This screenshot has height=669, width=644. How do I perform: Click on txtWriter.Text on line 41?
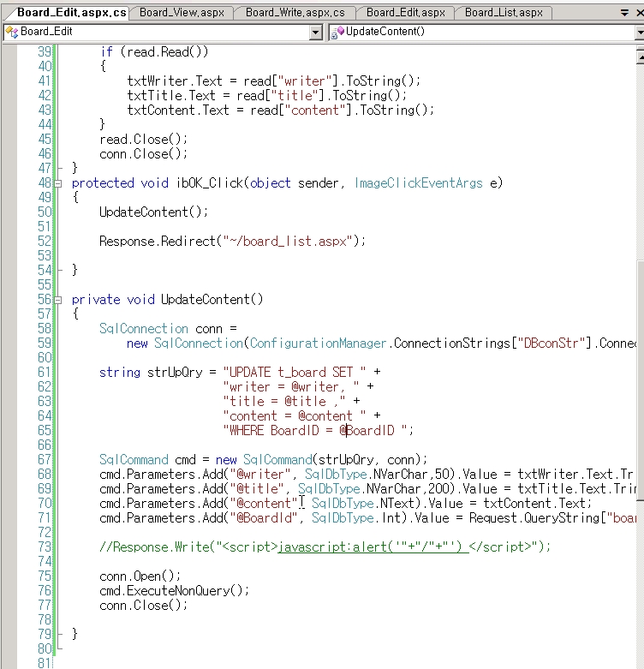[175, 81]
